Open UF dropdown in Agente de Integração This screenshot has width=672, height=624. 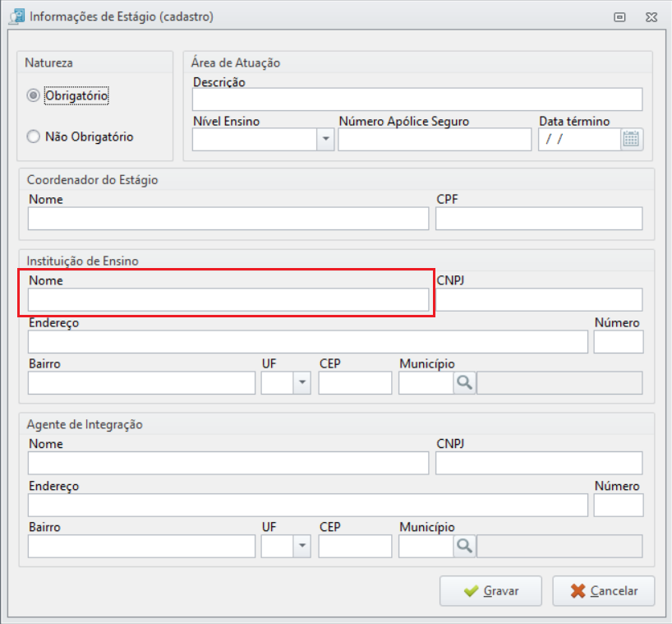(302, 546)
